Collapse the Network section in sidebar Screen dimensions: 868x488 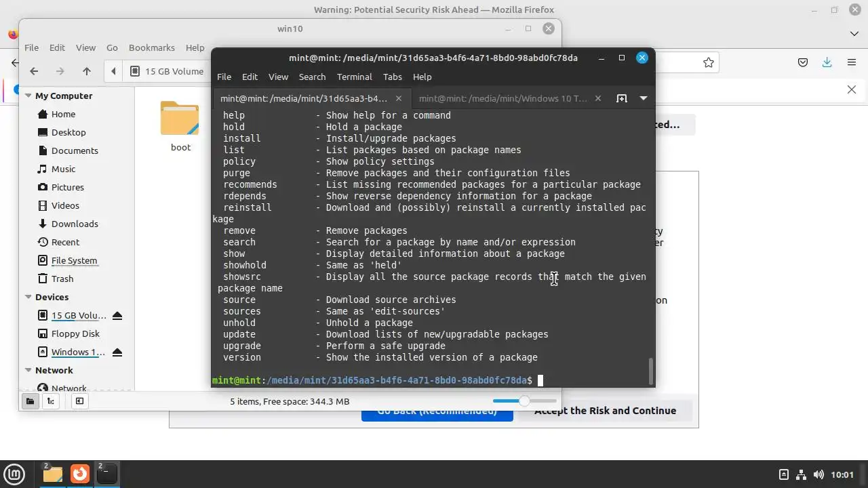click(28, 370)
